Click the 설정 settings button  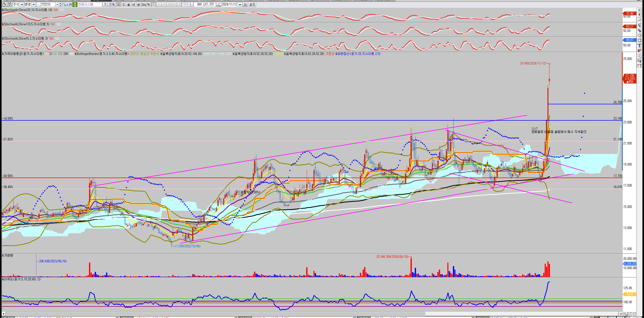[x=252, y=5]
